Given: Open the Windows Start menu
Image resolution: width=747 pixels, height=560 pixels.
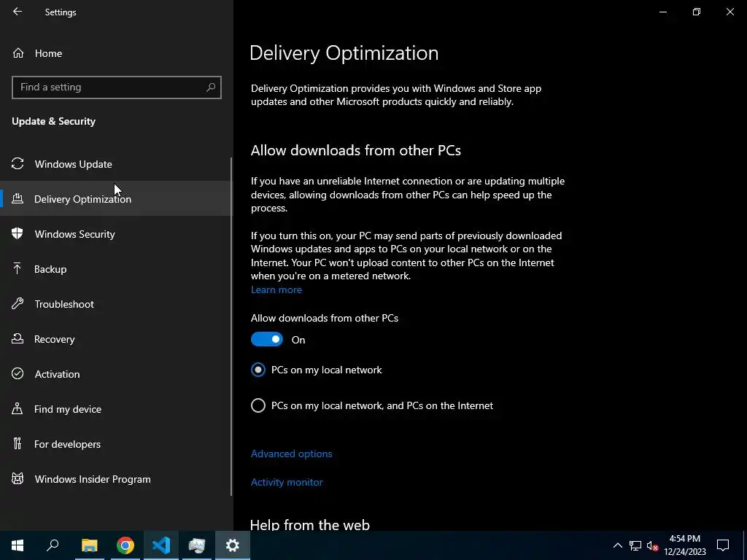Looking at the screenshot, I should point(18,545).
